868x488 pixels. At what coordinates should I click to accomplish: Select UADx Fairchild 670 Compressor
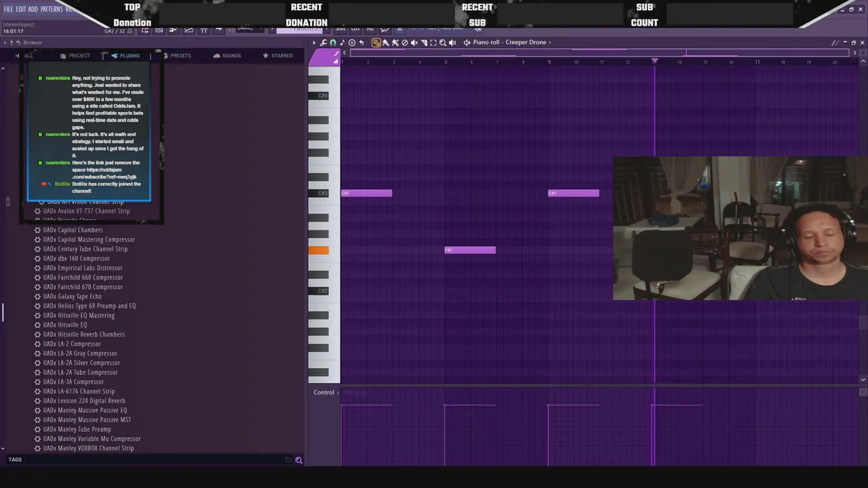coord(83,287)
